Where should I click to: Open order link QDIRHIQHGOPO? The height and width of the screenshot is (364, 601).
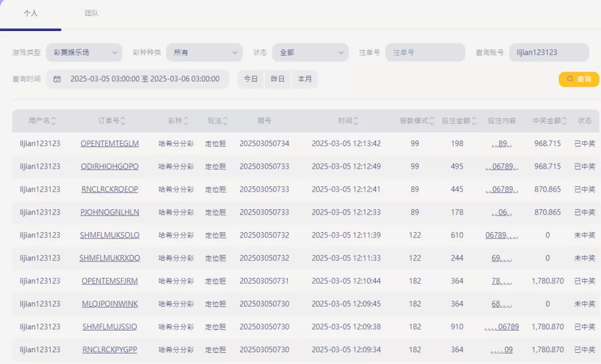pos(110,166)
